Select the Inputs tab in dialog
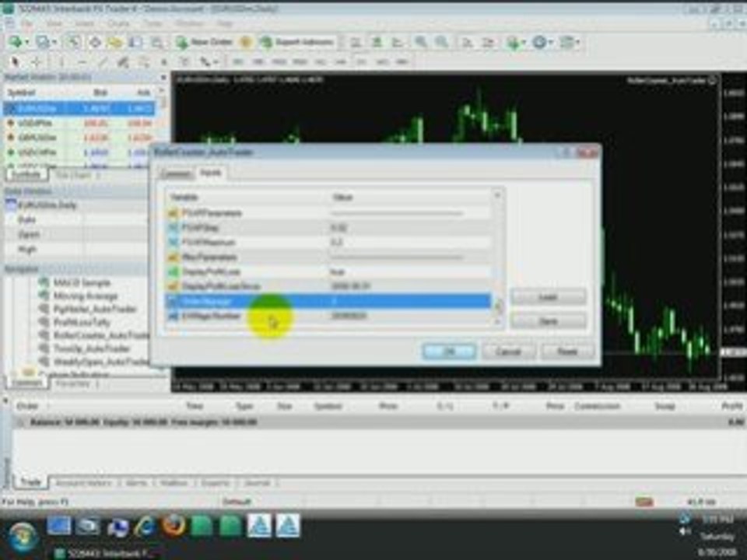 click(x=211, y=173)
